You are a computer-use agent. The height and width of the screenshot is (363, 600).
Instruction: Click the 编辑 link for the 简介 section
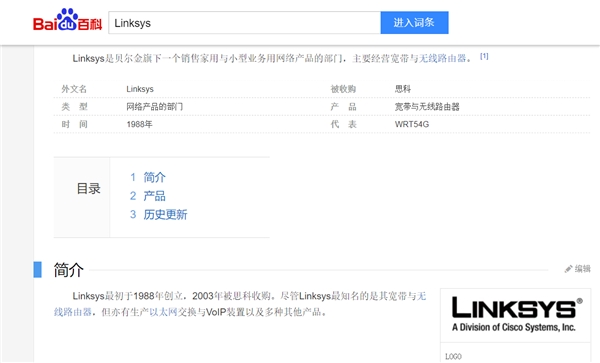click(583, 269)
